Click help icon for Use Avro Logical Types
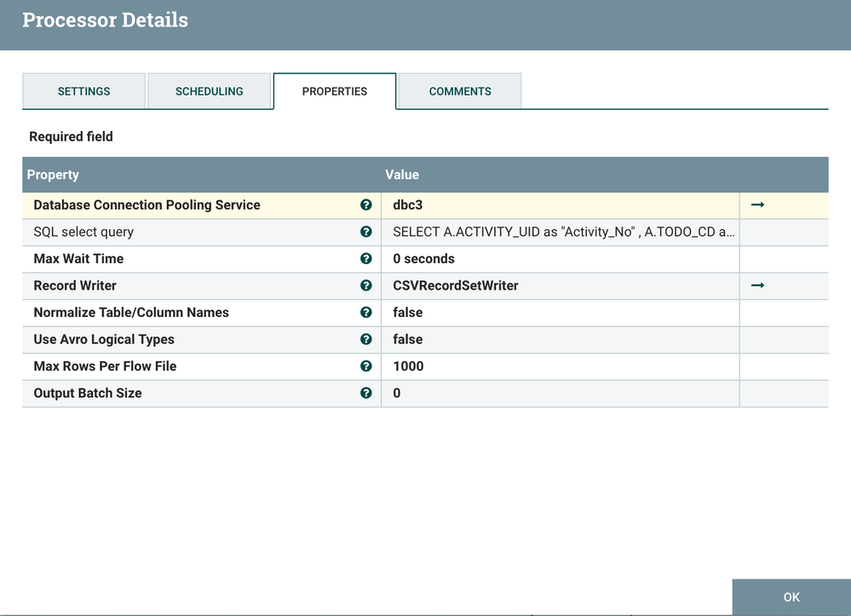This screenshot has height=616, width=851. click(366, 339)
